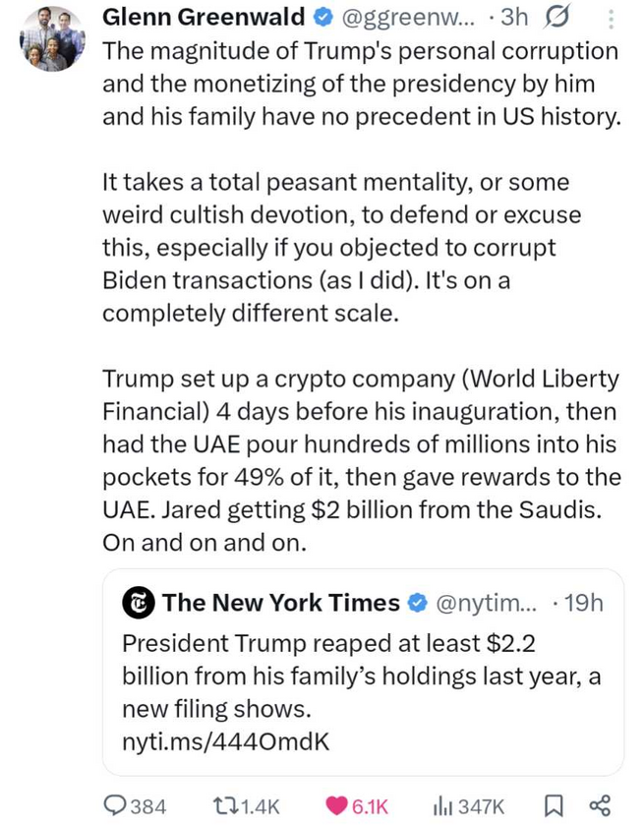644x825 pixels.
Task: Open the three-dot more options menu
Action: click(611, 19)
